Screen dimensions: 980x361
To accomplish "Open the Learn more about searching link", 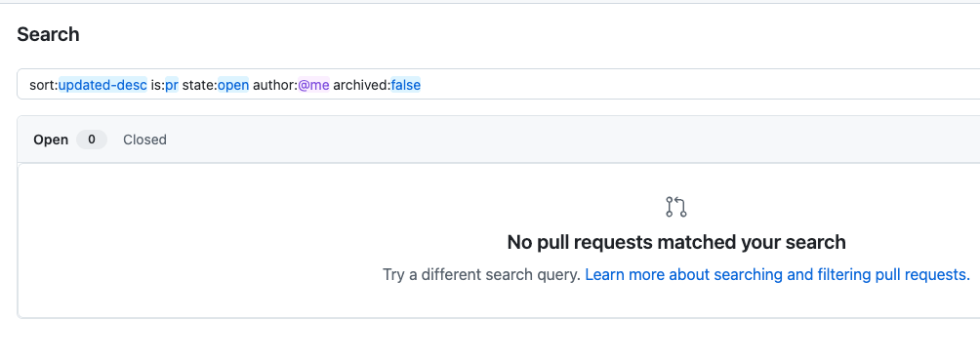I will pos(777,275).
